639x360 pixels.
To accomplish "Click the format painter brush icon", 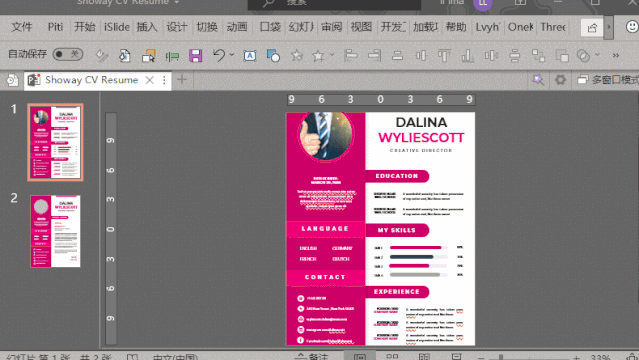I will click(x=101, y=55).
